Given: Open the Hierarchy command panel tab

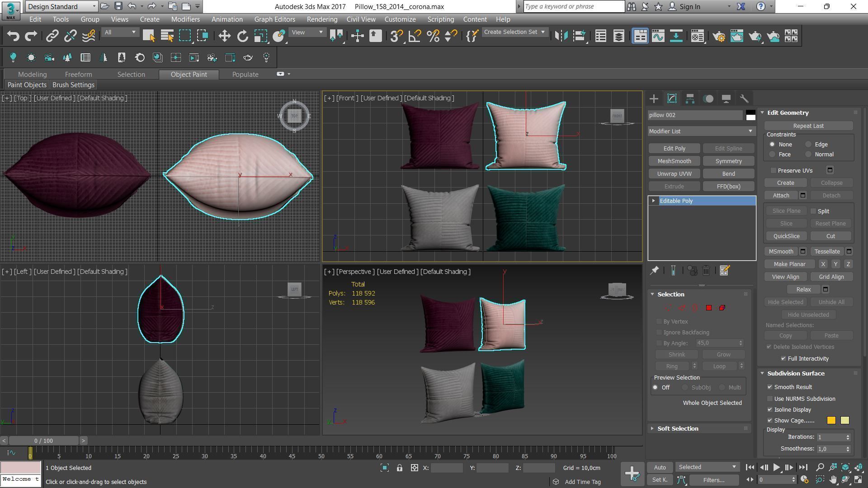Looking at the screenshot, I should (690, 99).
